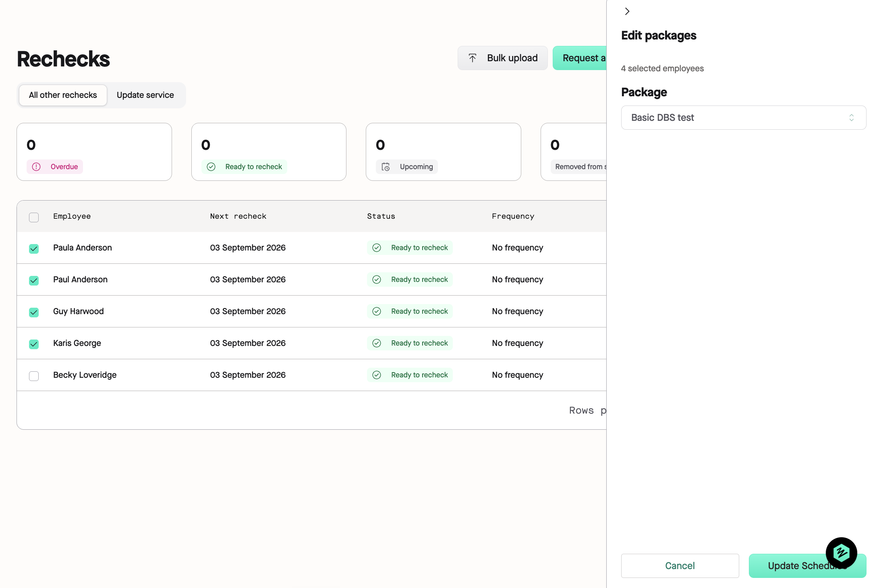The height and width of the screenshot is (588, 879).
Task: Switch to Update service tab
Action: 145,95
